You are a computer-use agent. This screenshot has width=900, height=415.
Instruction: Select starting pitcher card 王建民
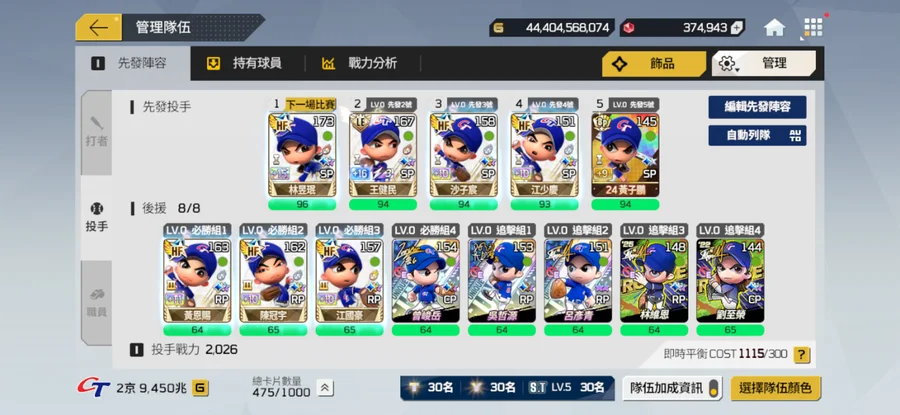[383, 155]
